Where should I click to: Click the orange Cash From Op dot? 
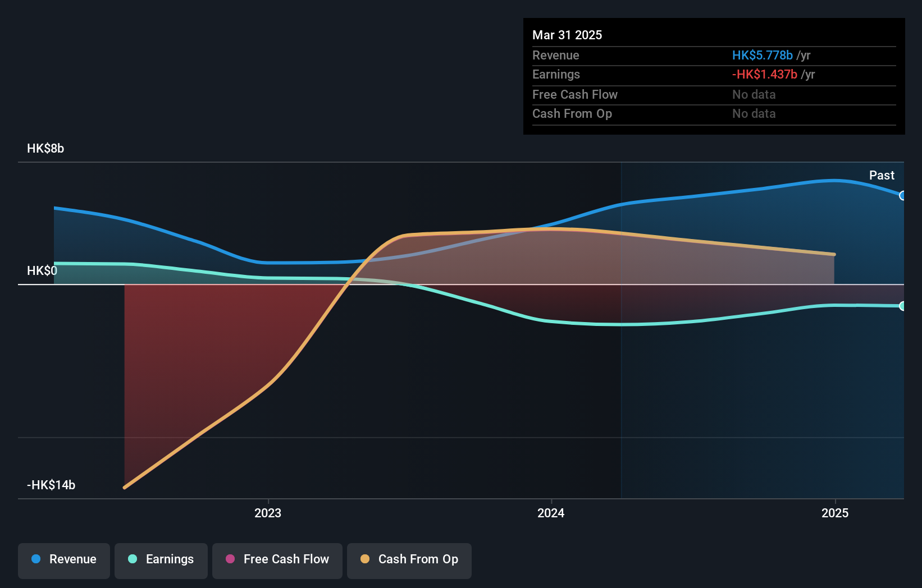tap(365, 559)
